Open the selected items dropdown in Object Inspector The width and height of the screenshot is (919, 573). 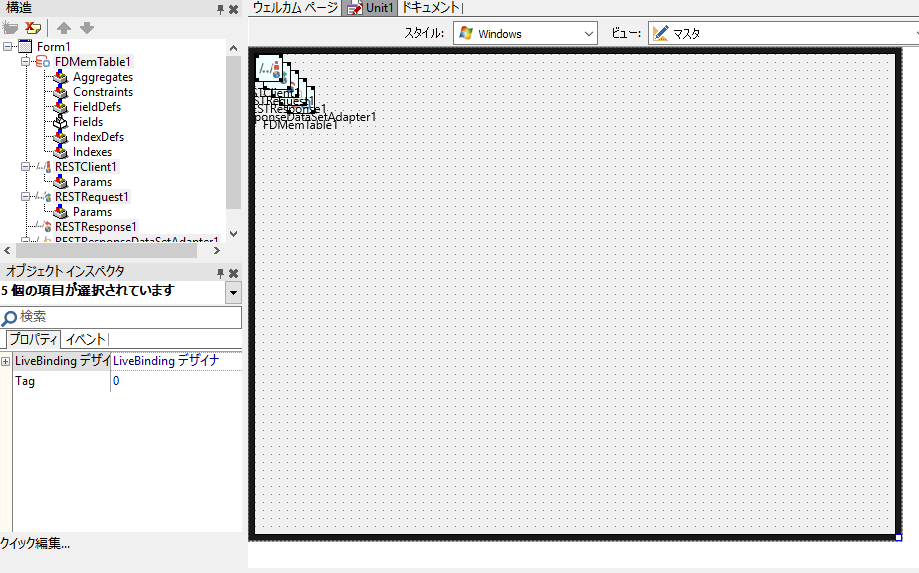[233, 292]
